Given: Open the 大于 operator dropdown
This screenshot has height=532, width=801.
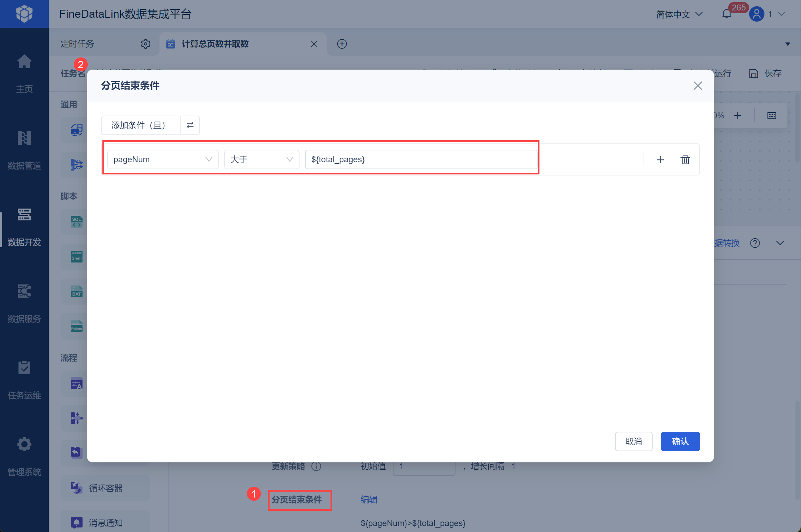Looking at the screenshot, I should pyautogui.click(x=262, y=159).
